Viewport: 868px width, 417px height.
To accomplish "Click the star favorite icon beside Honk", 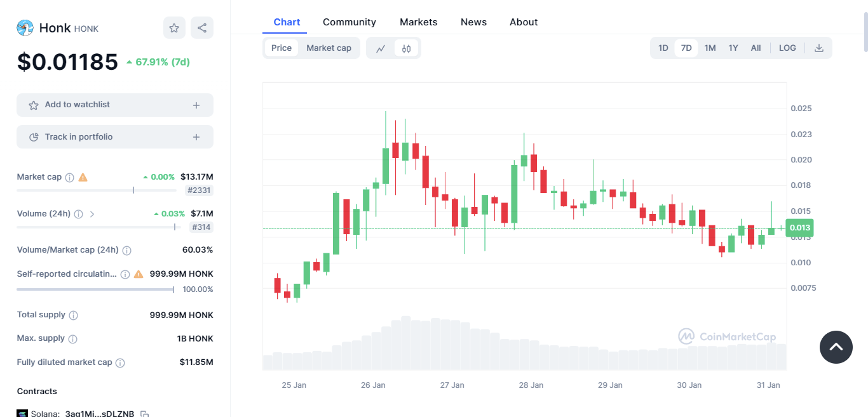I will pos(174,28).
